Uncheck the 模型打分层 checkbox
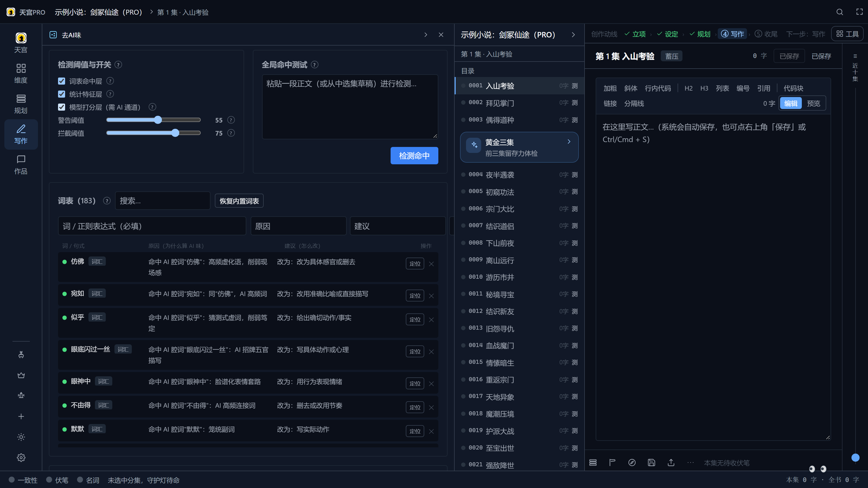This screenshot has height=488, width=868. pos(61,107)
